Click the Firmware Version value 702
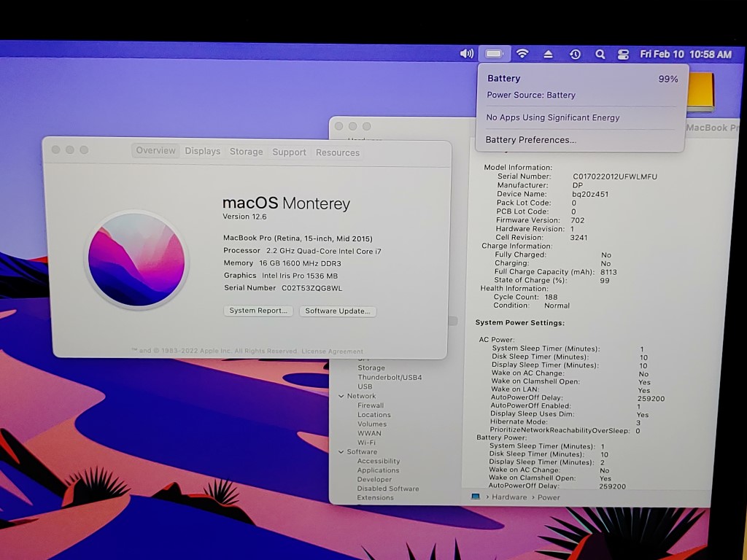 578,220
